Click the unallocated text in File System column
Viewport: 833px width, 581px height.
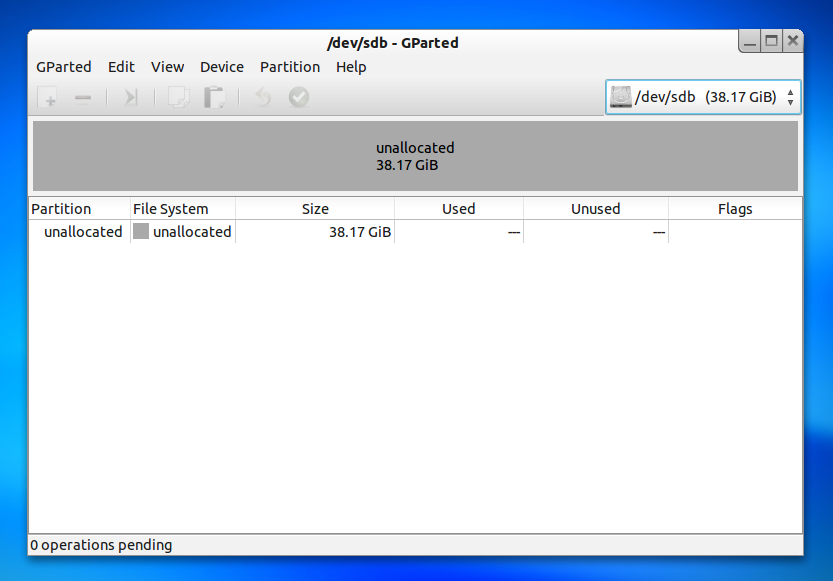pos(192,232)
